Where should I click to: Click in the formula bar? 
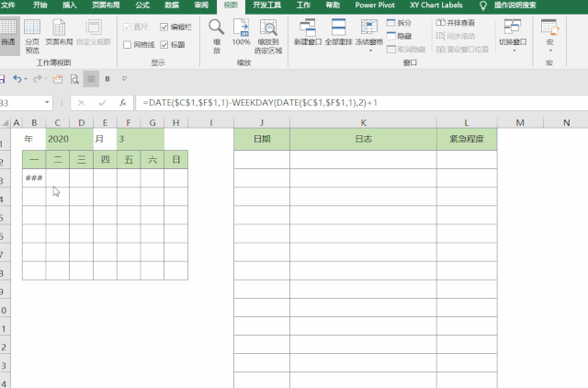[x=361, y=103]
